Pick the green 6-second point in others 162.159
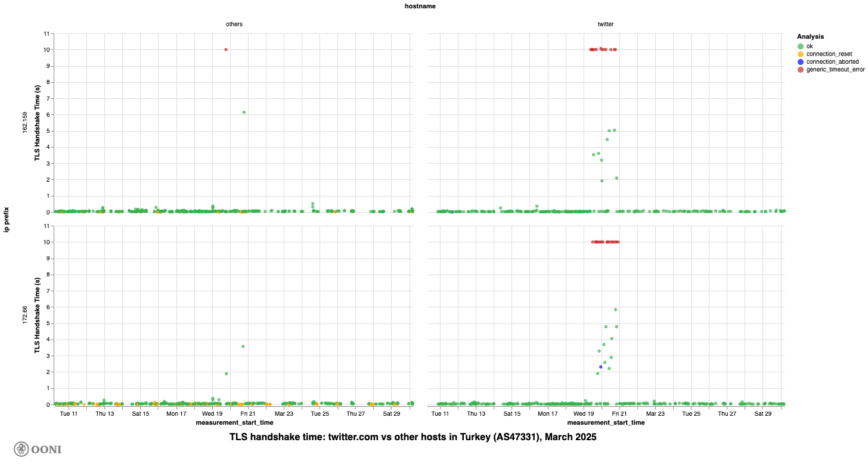 click(244, 112)
